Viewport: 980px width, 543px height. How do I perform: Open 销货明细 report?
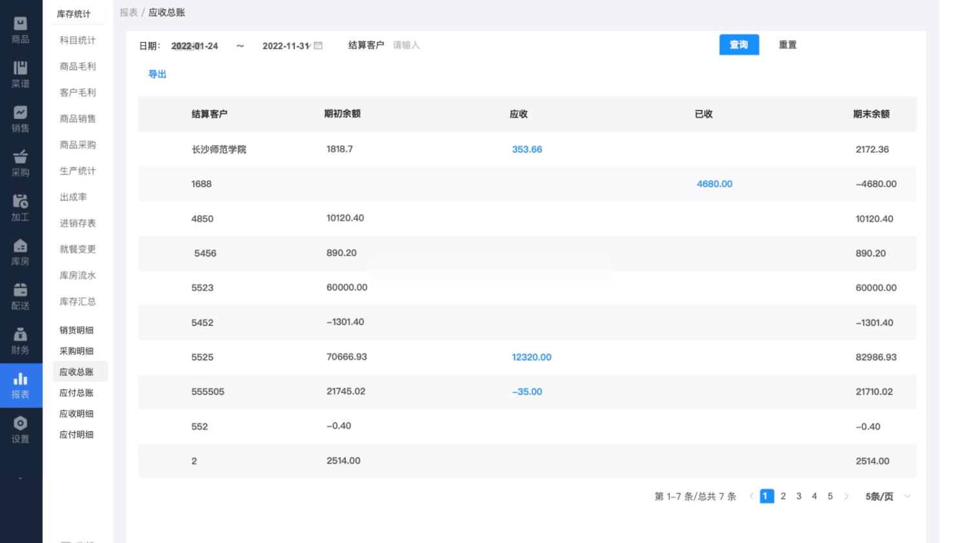tap(77, 330)
